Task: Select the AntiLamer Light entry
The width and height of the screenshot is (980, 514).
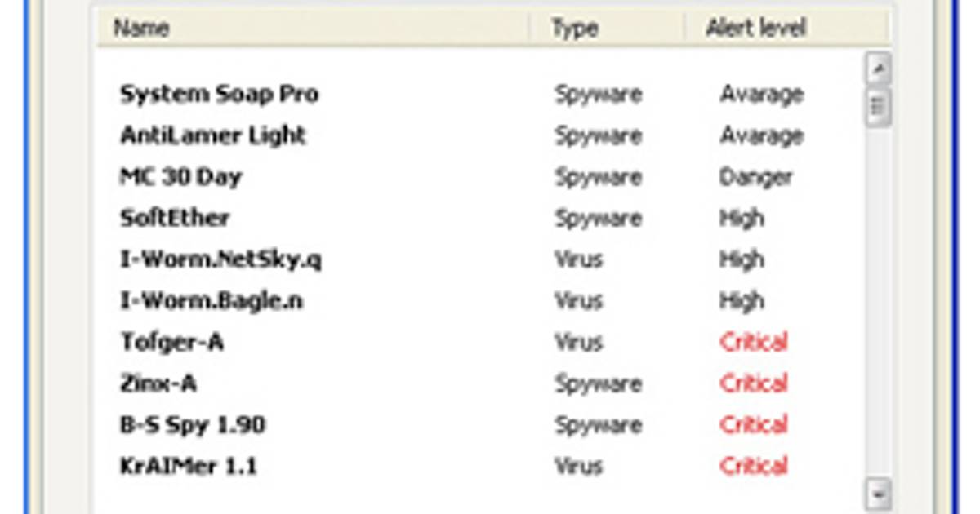Action: click(212, 135)
